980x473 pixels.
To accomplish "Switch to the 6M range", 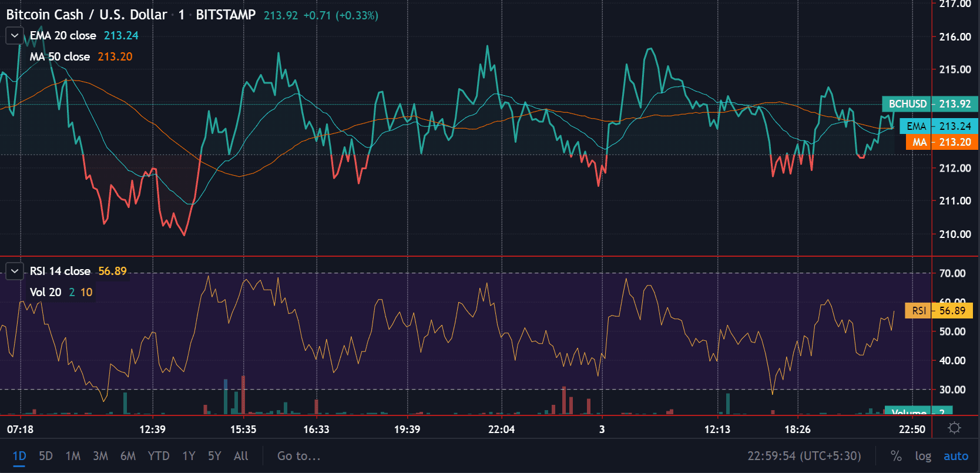I will click(128, 456).
